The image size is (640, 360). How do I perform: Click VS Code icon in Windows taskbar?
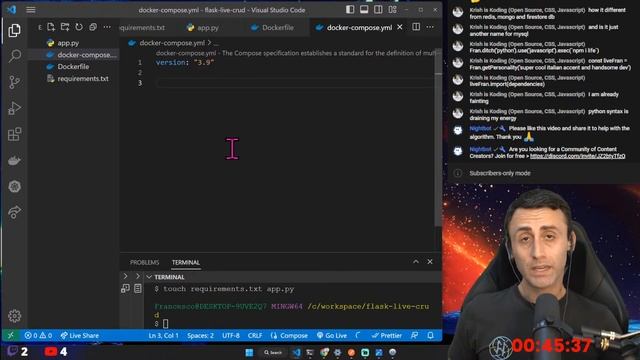coord(297,352)
